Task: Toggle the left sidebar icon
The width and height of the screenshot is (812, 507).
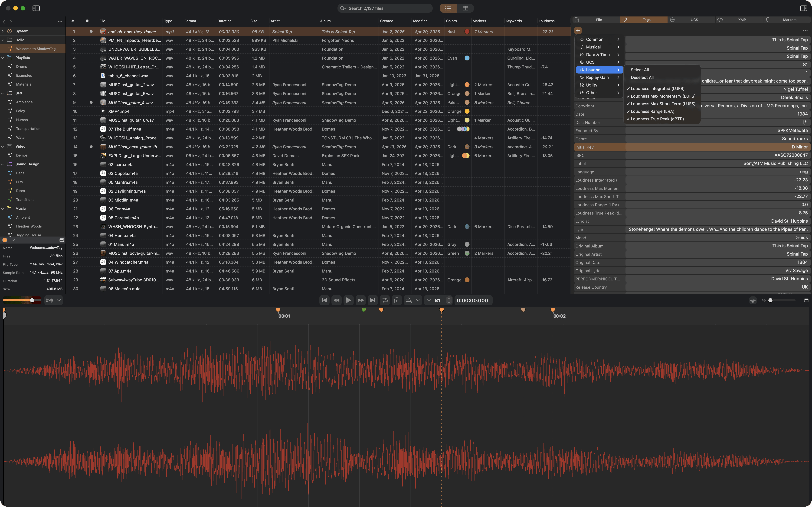Action: click(36, 8)
